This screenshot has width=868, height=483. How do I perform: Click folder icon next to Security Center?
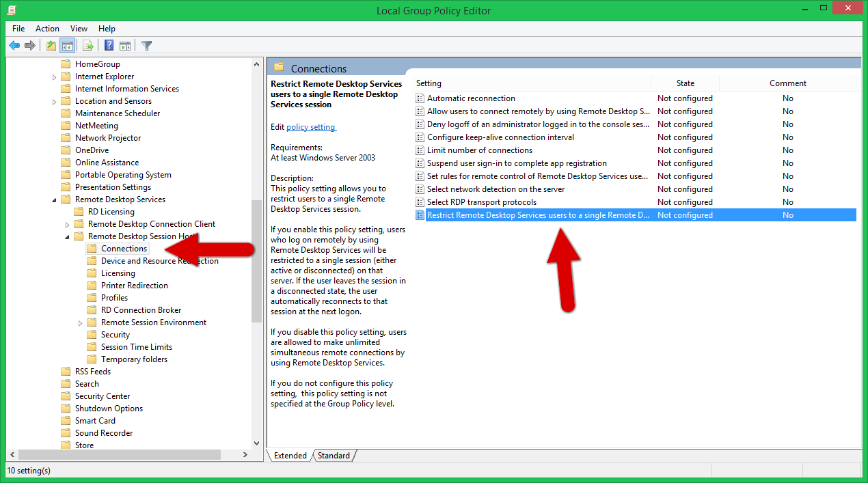point(66,396)
